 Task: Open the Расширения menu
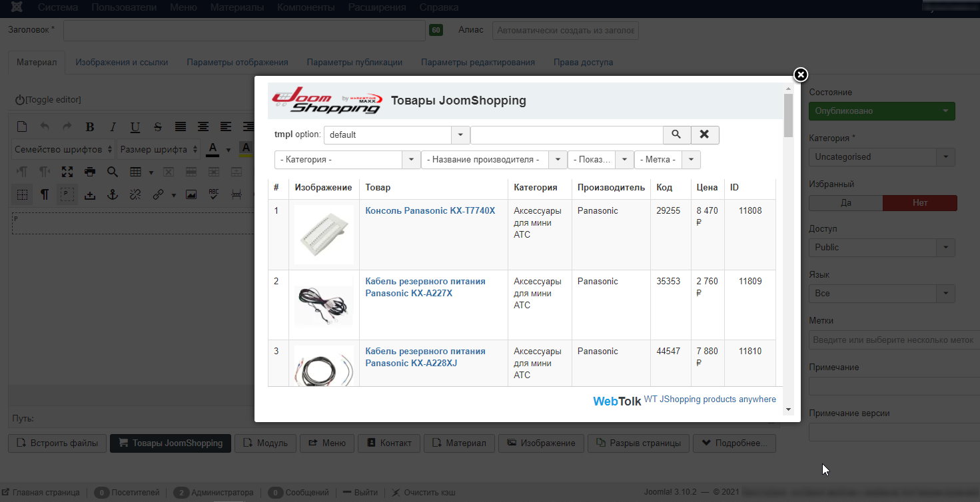[x=376, y=7]
